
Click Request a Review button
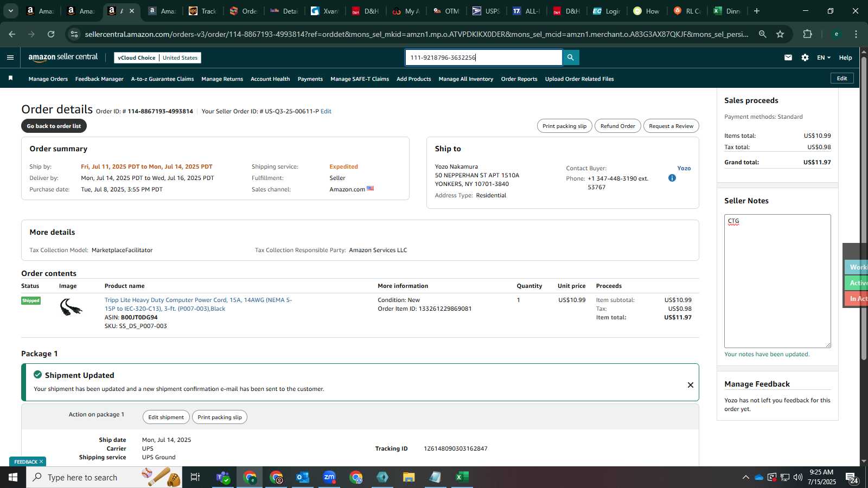(671, 126)
